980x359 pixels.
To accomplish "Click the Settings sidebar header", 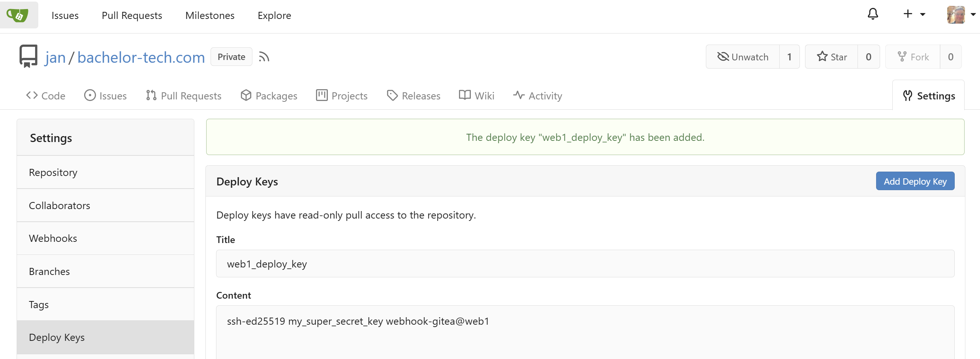I will click(105, 138).
